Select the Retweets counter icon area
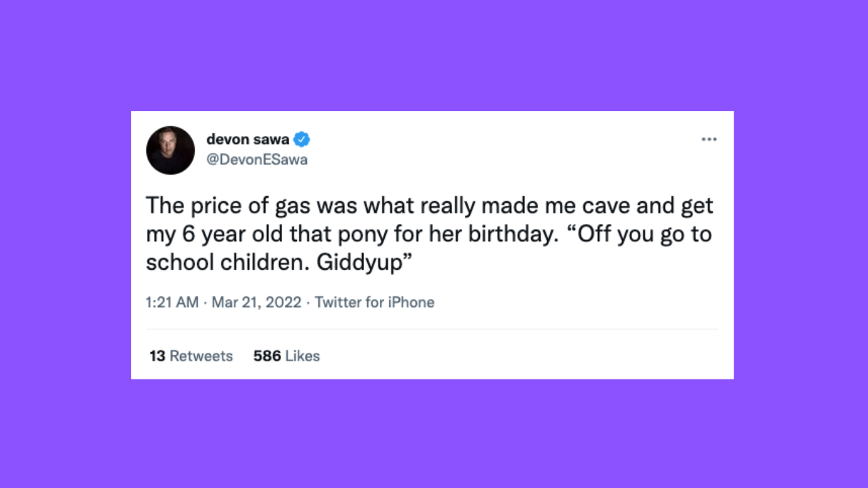Screen dimensions: 868x488 point(190,356)
